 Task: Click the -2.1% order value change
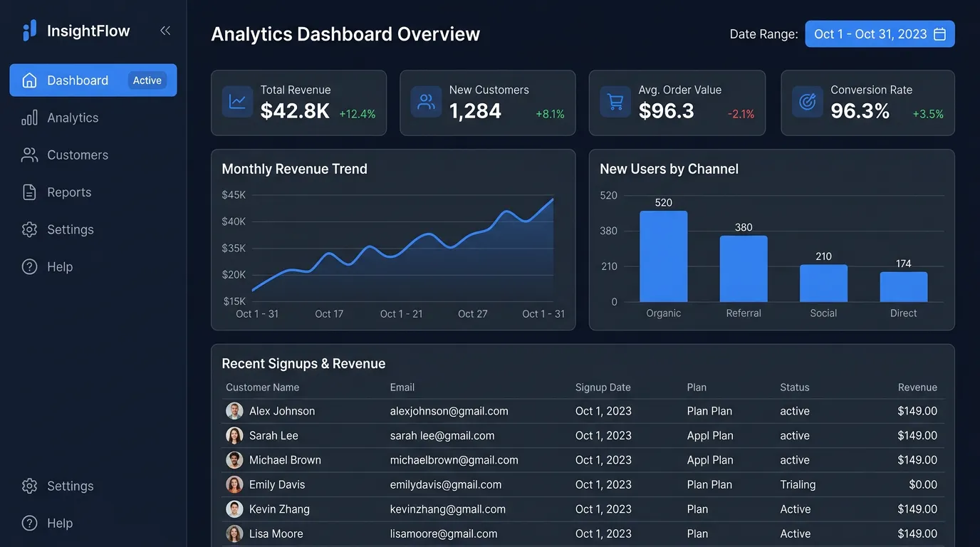(741, 114)
